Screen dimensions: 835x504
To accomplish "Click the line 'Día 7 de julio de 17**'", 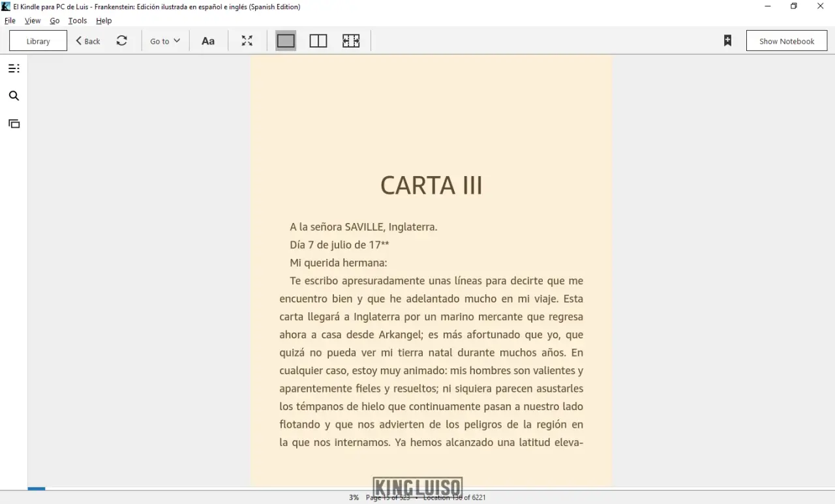I will [x=339, y=245].
